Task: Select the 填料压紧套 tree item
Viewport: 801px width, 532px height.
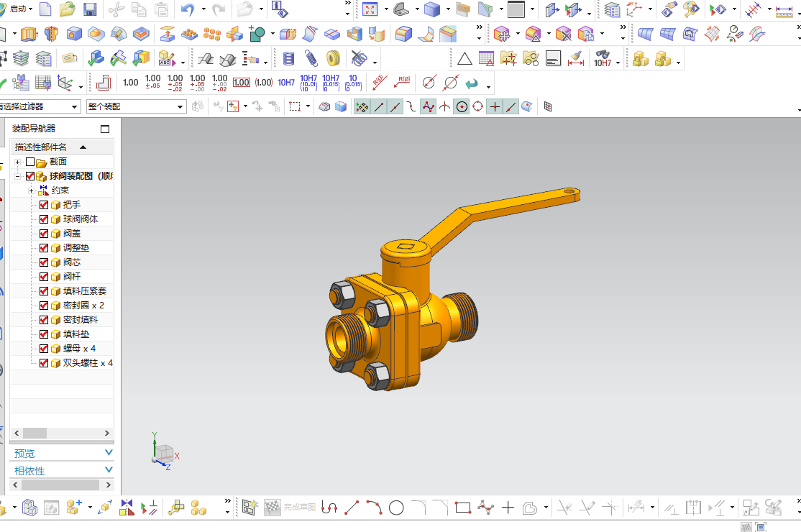Action: tap(85, 291)
